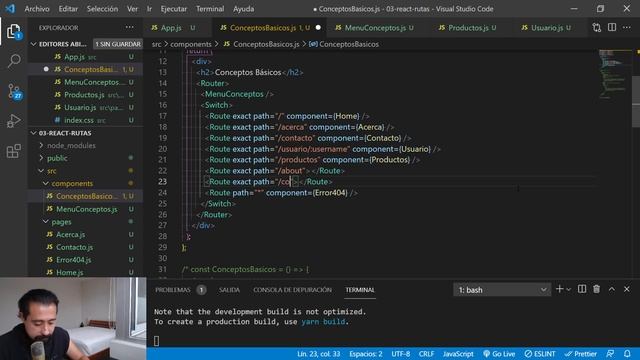Maximize the panel with up chevron

click(x=612, y=289)
